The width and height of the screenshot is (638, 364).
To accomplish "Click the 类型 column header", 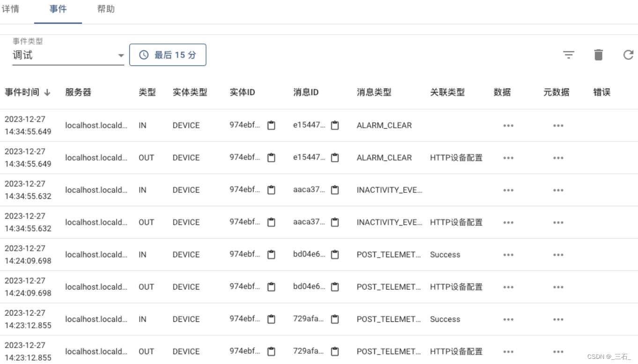I will tap(147, 92).
